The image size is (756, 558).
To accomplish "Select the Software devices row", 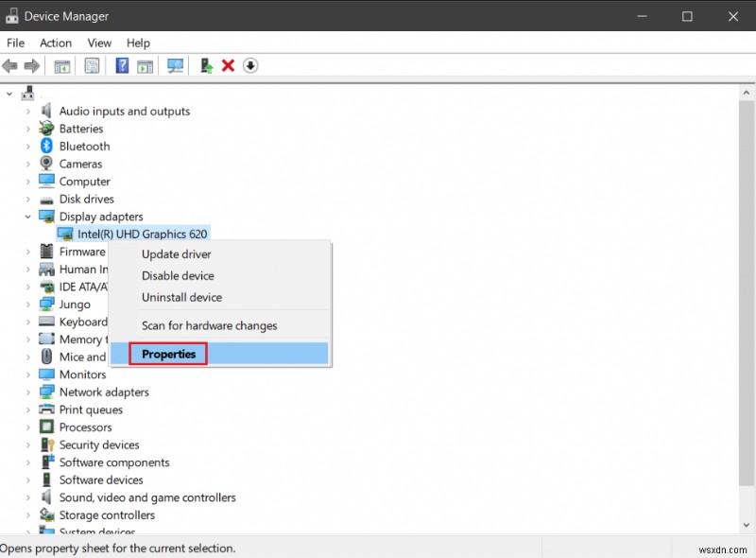I will point(101,480).
